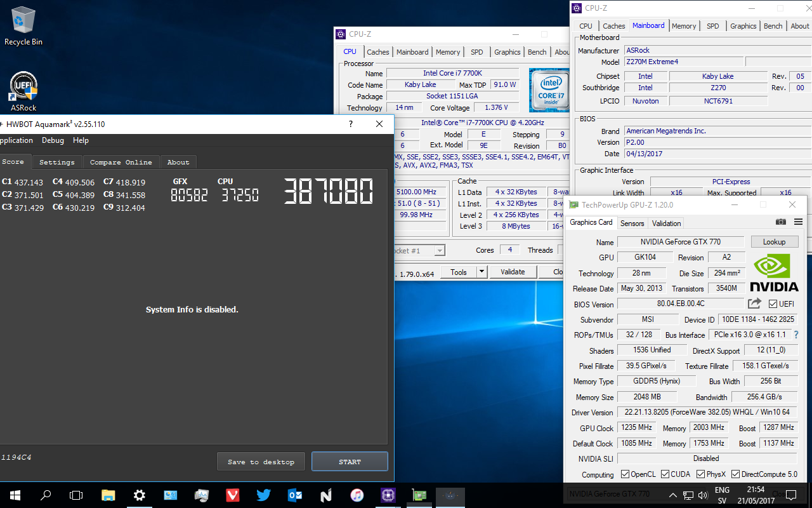
Task: Click the C1 437.143 result
Action: tap(23, 182)
